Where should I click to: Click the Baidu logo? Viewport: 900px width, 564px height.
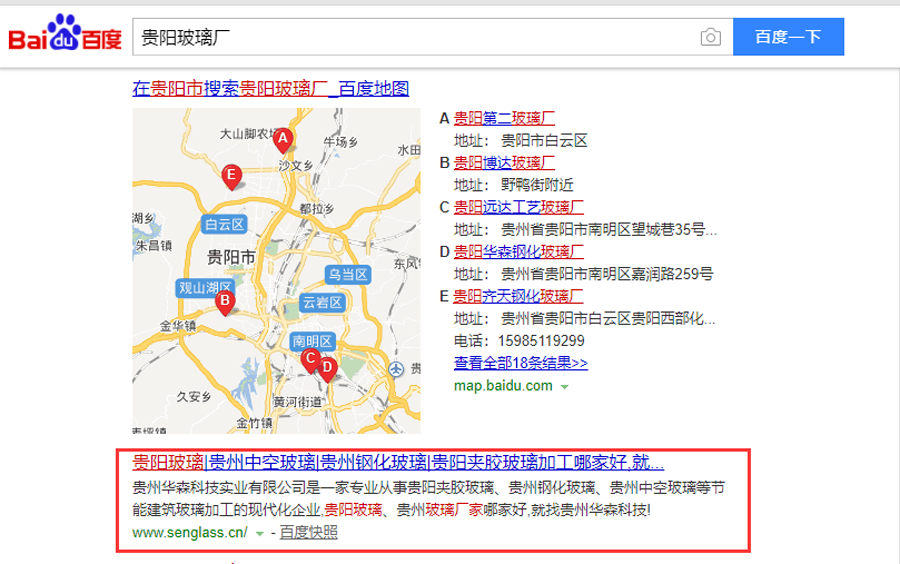tap(65, 33)
